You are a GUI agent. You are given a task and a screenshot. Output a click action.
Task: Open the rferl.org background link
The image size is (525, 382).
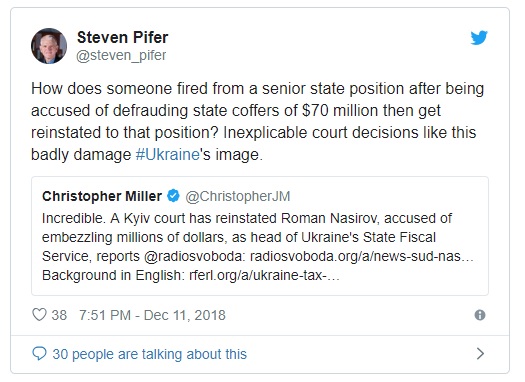click(x=265, y=276)
